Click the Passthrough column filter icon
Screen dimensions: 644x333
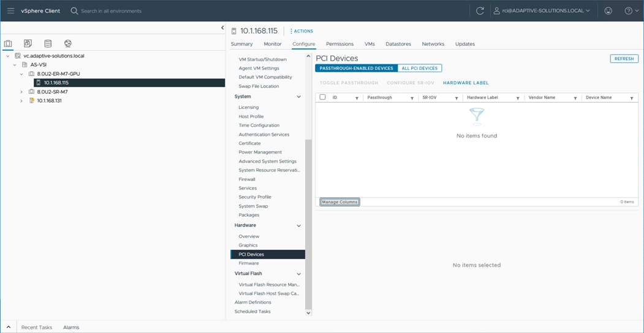412,98
